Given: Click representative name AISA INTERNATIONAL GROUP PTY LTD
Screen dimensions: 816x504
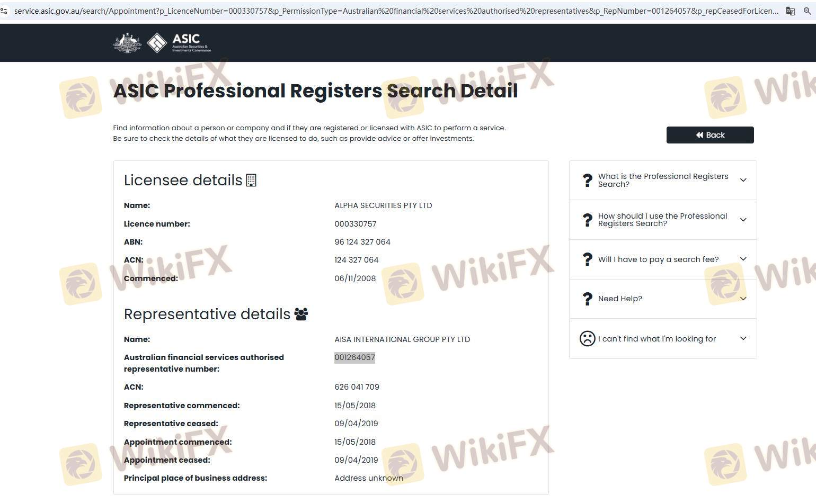Looking at the screenshot, I should click(x=402, y=339).
